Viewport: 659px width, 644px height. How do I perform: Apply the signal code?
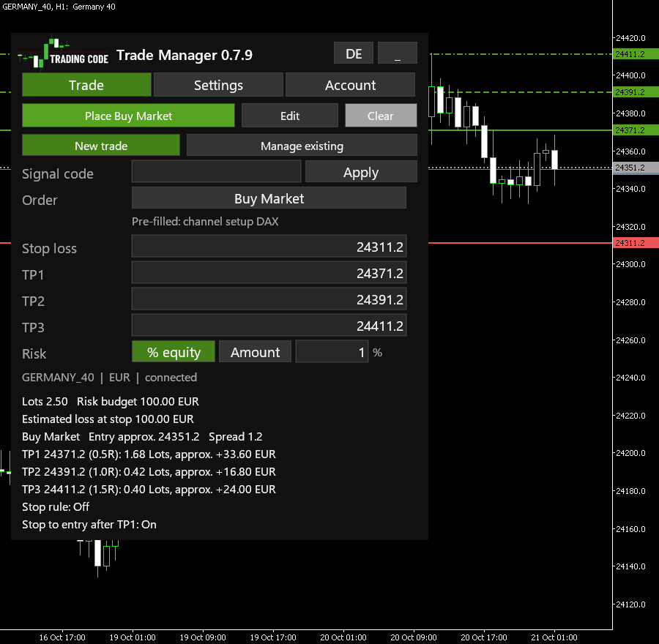[x=361, y=172]
